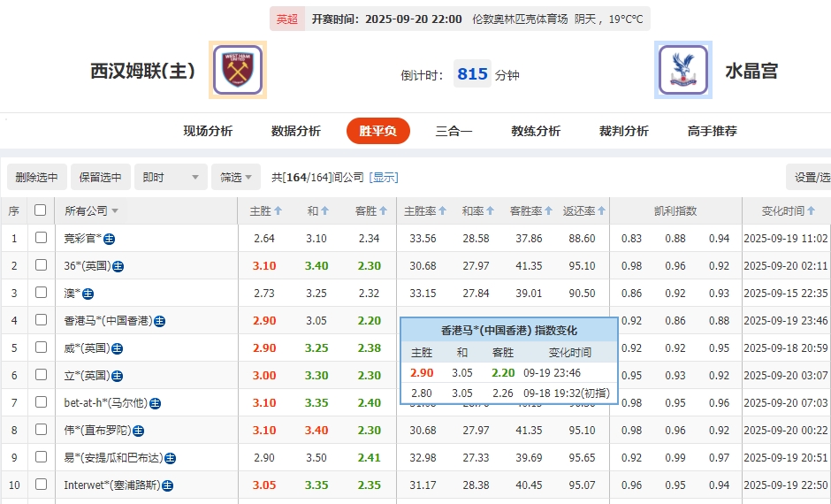The image size is (831, 504).
Task: Open the 教练分析 tab
Action: tap(536, 131)
